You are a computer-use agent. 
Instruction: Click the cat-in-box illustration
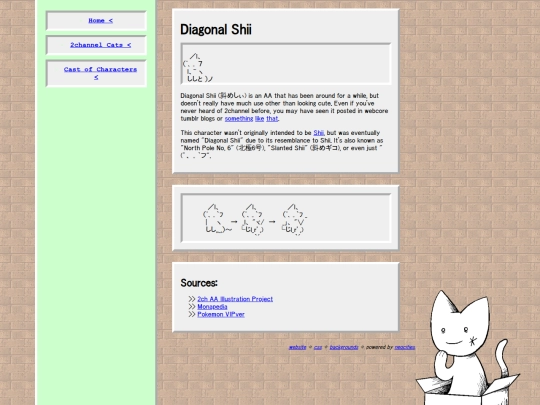click(x=467, y=348)
